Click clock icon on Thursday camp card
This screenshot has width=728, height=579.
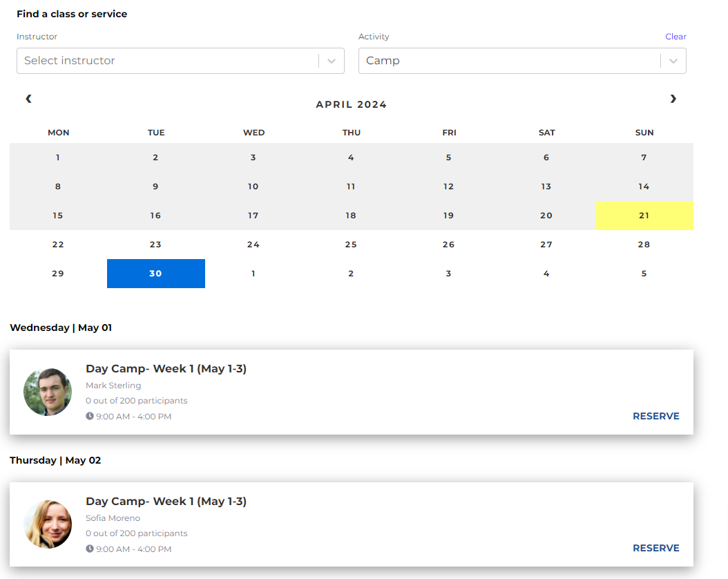[90, 549]
